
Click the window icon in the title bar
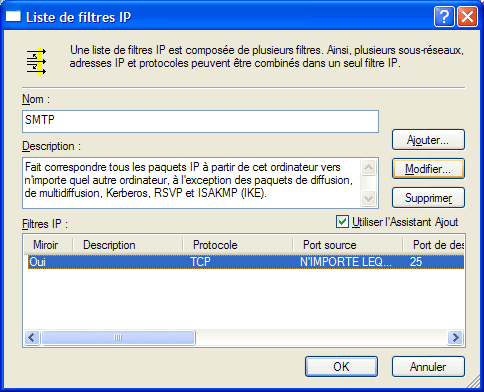click(13, 16)
